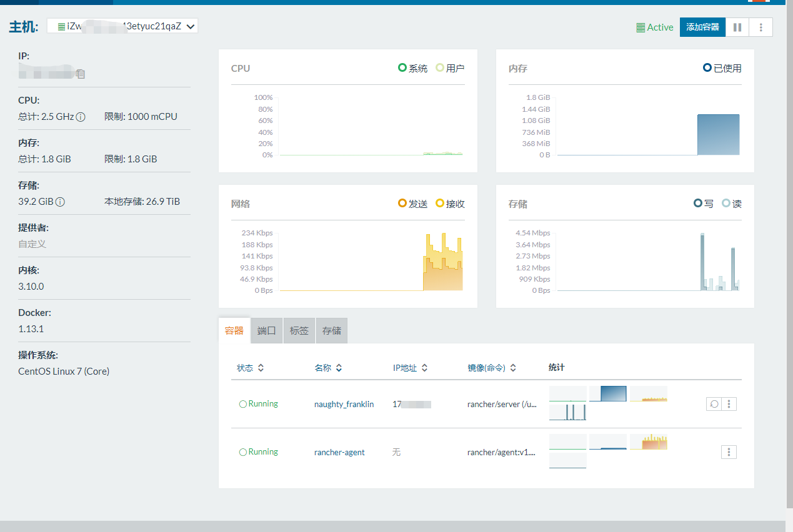Toggle Used (已使用) series in memory chart
The image size is (793, 532).
(722, 68)
